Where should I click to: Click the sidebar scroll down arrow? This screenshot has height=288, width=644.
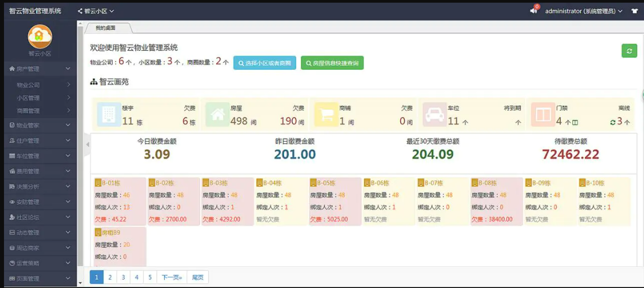coord(80,283)
